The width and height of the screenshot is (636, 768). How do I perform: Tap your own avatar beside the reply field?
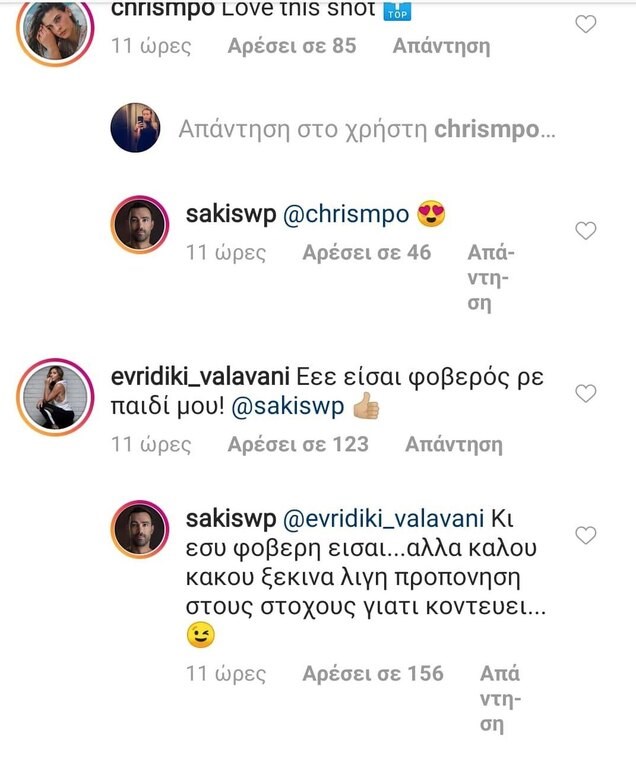(135, 128)
